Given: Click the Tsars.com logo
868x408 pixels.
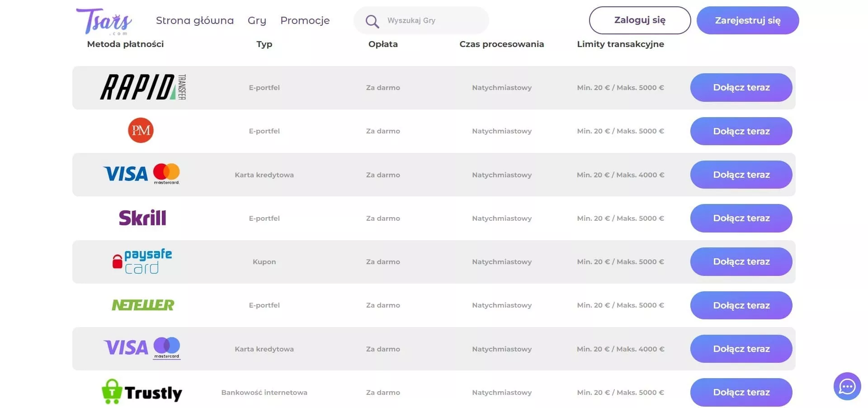Looking at the screenshot, I should pos(104,21).
